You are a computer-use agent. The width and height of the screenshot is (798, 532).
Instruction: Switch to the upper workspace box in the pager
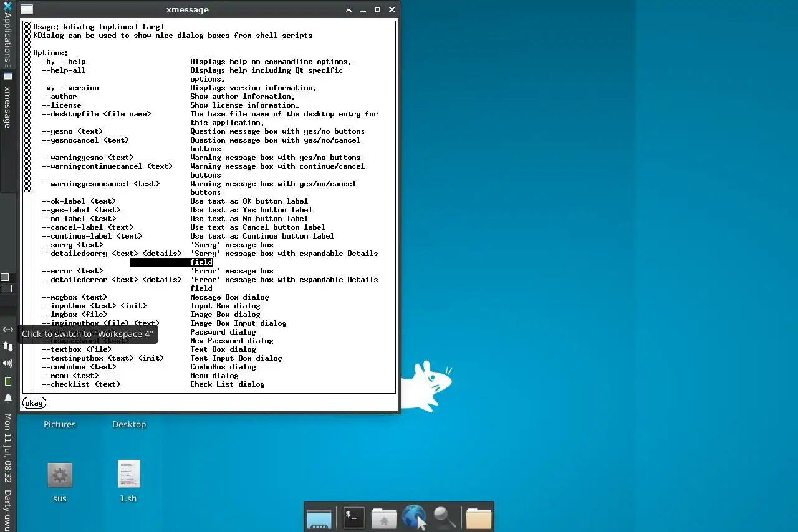[x=5, y=277]
